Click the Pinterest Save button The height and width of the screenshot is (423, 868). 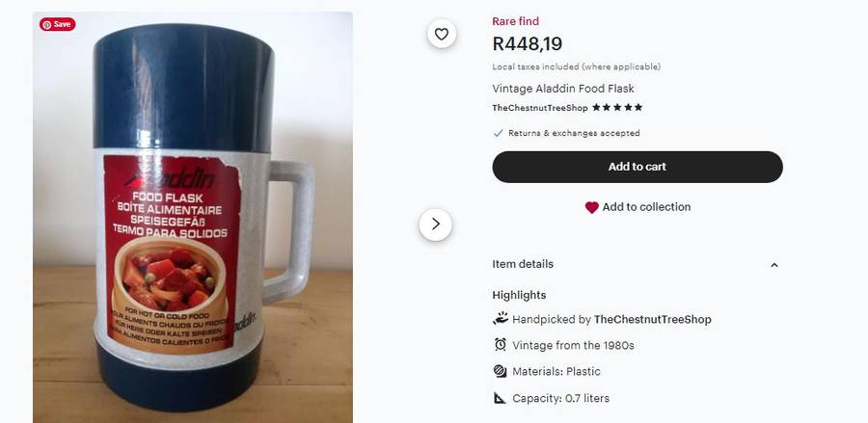(57, 24)
